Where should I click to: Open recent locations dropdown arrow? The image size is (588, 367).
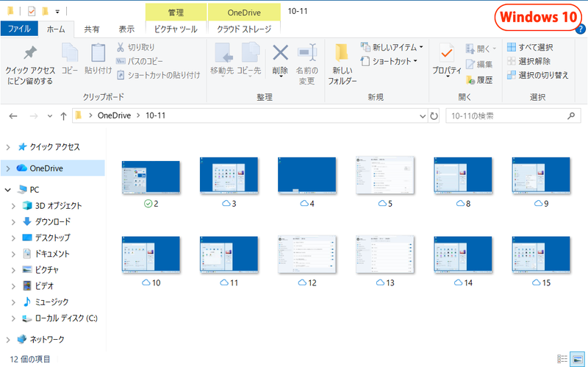(x=50, y=116)
